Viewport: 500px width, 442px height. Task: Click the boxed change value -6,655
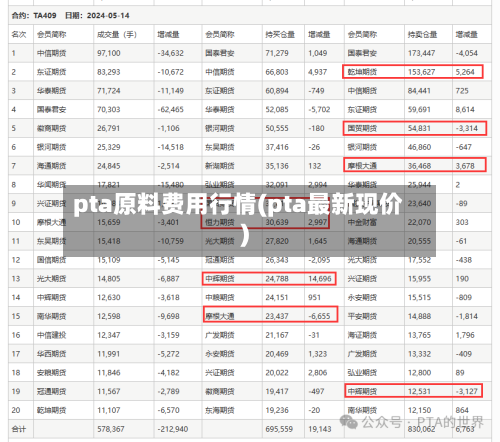click(x=319, y=316)
